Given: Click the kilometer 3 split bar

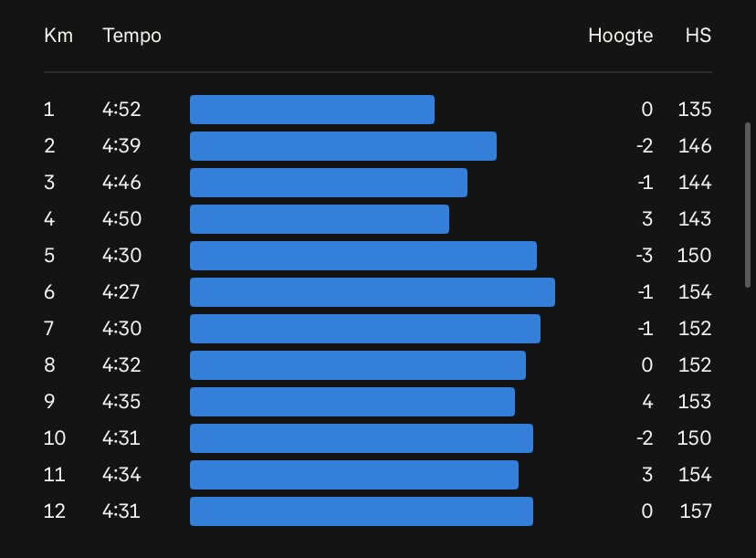Looking at the screenshot, I should (x=329, y=183).
